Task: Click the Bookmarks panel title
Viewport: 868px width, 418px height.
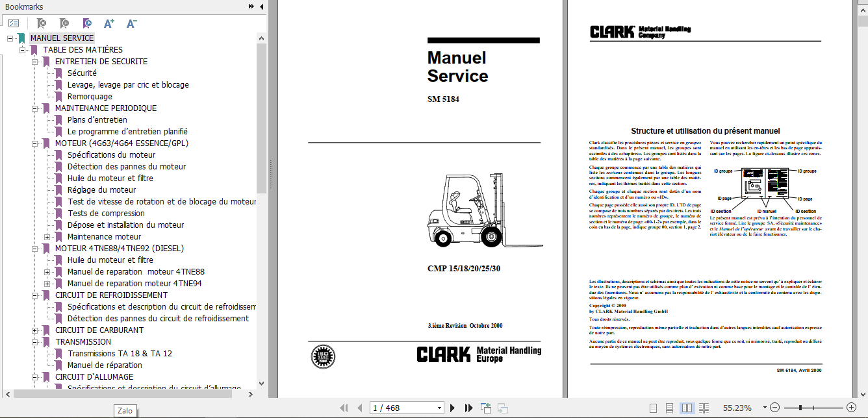Action: (24, 6)
